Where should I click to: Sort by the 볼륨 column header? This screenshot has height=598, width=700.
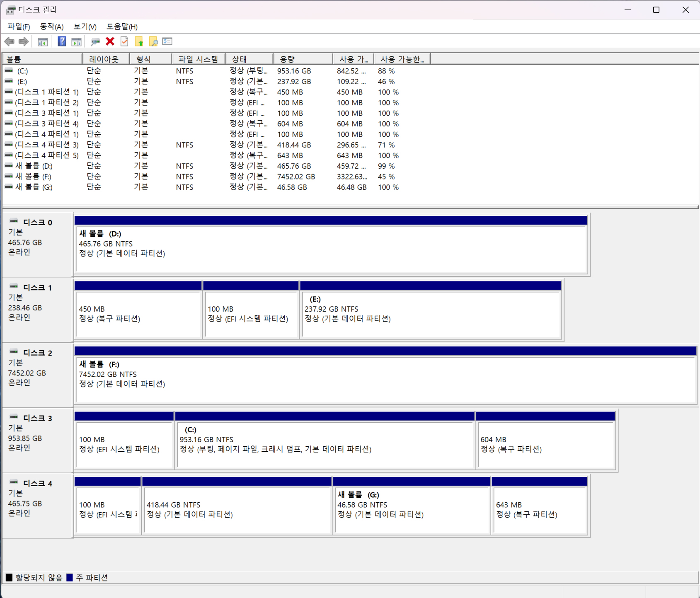[43, 59]
